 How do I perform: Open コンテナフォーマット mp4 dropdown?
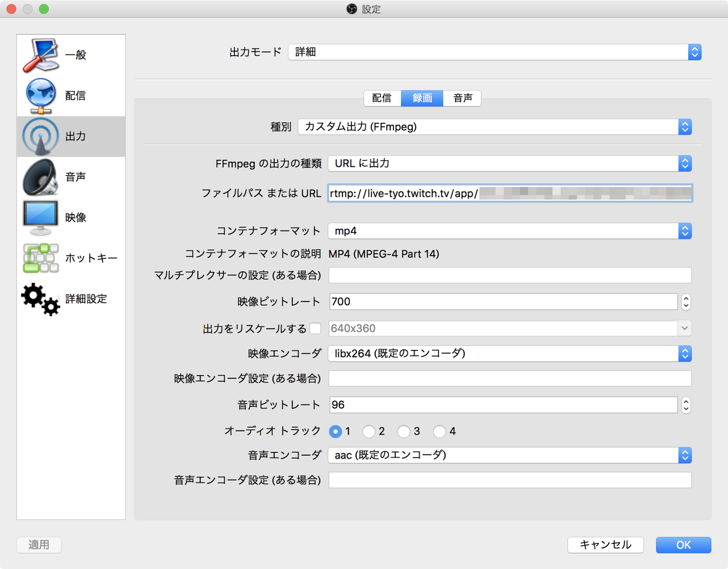(x=510, y=231)
